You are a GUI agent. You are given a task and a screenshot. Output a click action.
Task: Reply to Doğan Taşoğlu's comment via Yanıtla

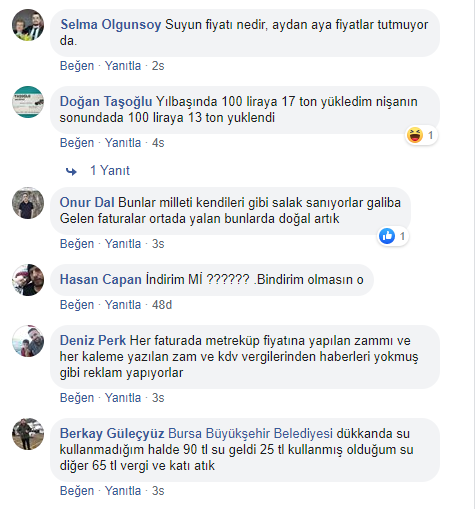click(x=123, y=143)
